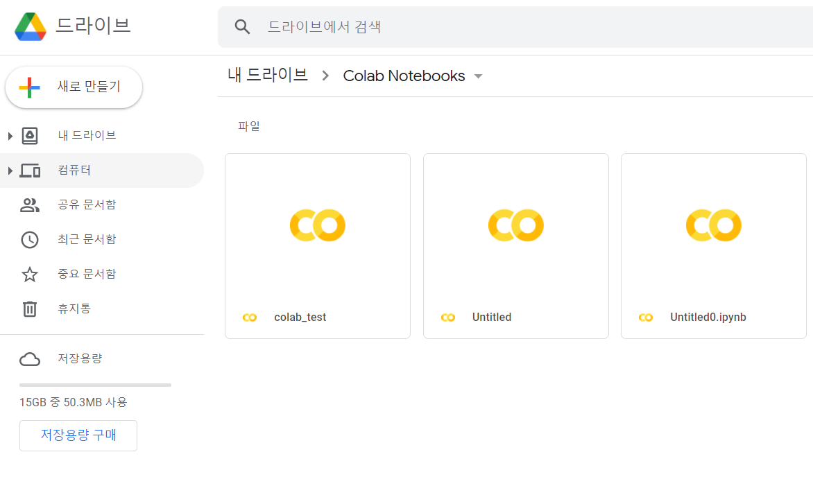Screen dimensions: 813x504
Task: Click the colorful plus icon
Action: [x=30, y=87]
